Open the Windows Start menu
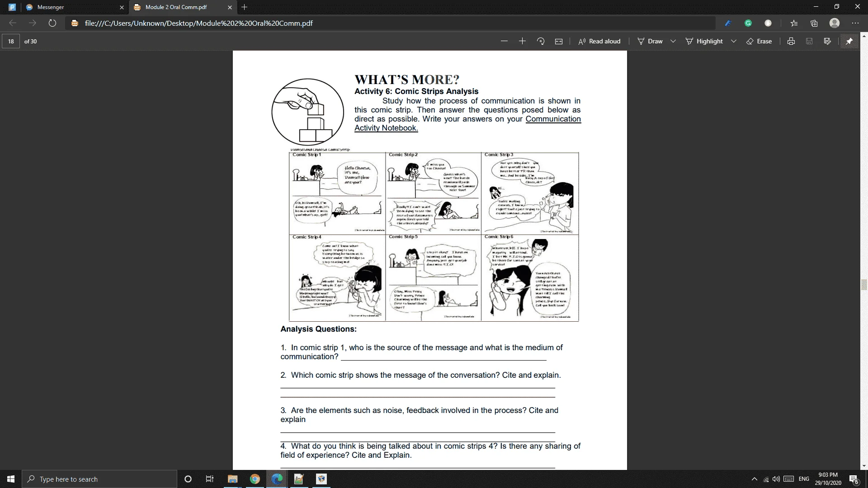 tap(11, 479)
